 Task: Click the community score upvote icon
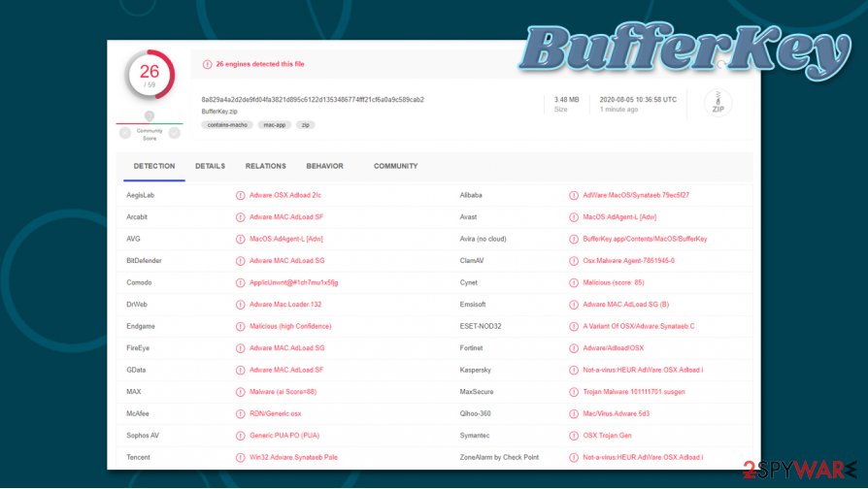(175, 133)
